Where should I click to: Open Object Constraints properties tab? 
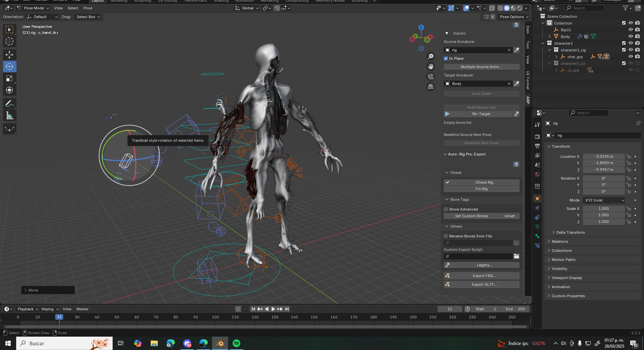[x=537, y=217]
